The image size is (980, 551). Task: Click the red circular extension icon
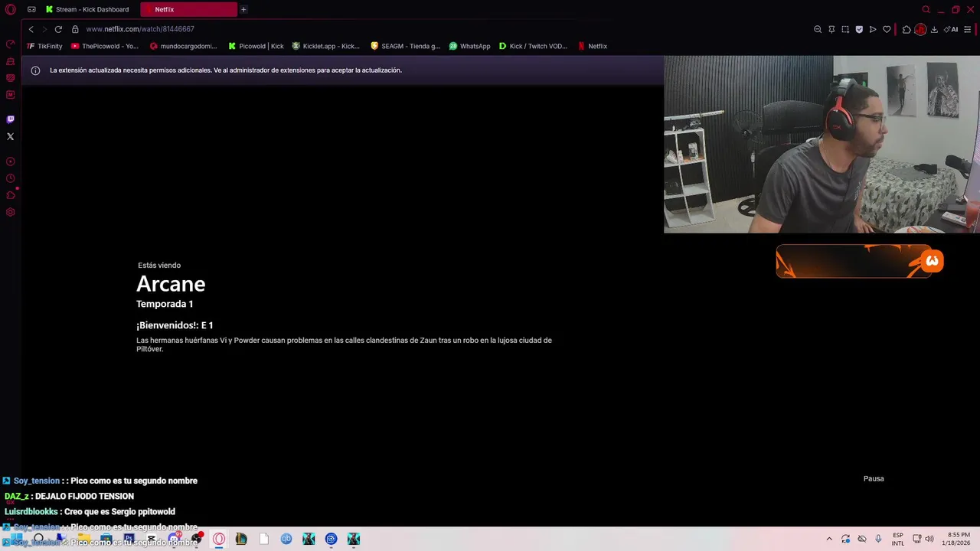click(x=920, y=29)
